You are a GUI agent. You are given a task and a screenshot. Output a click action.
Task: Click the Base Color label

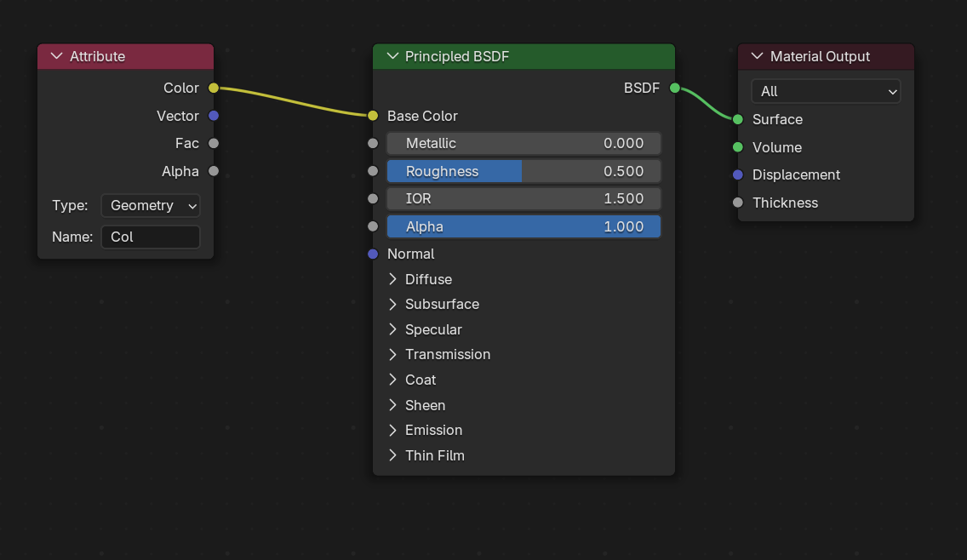[x=422, y=116]
